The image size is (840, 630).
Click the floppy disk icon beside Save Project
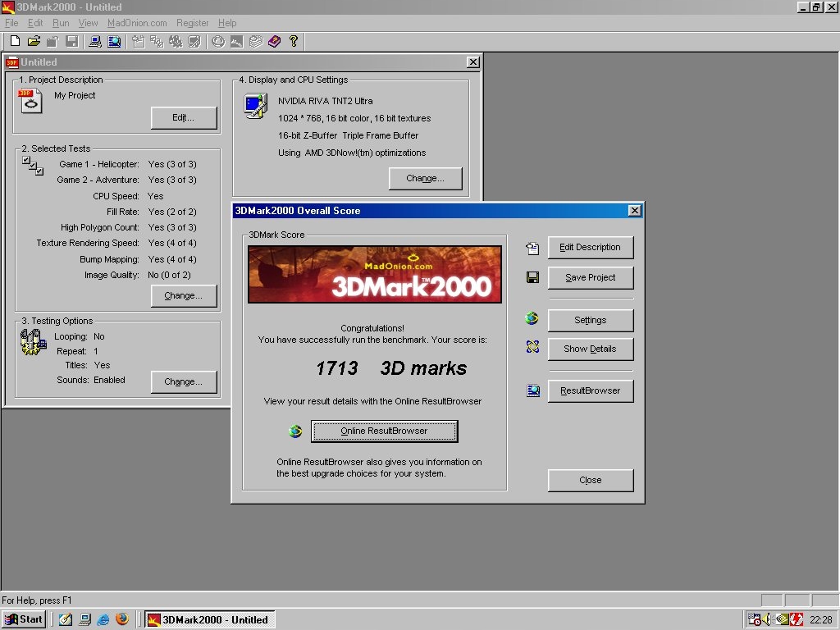[x=532, y=277]
